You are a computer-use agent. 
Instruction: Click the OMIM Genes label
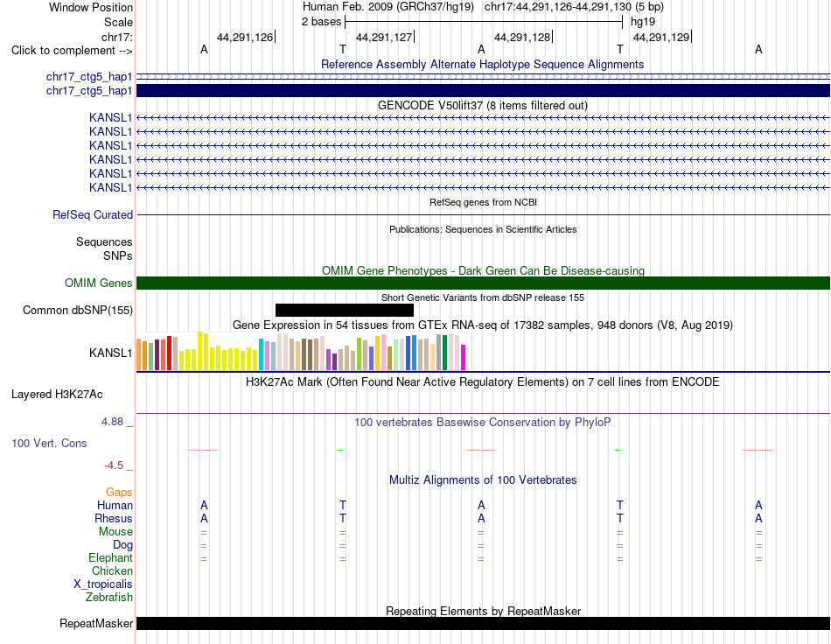98,283
